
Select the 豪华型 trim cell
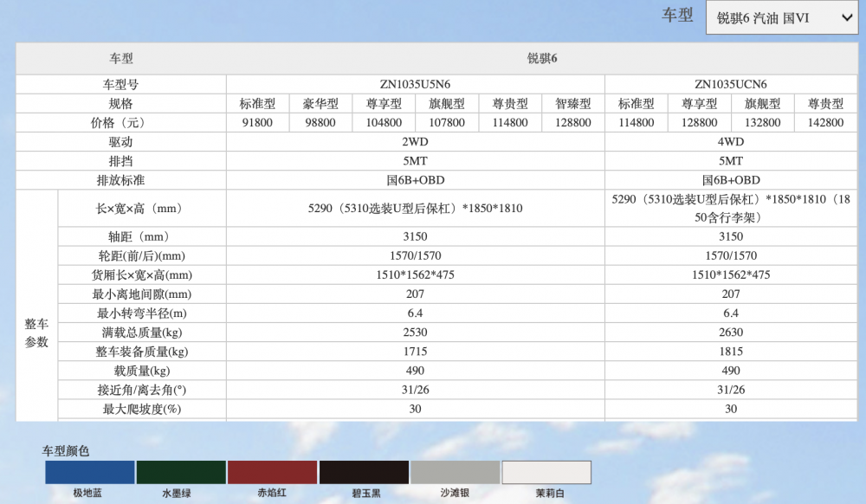point(320,104)
